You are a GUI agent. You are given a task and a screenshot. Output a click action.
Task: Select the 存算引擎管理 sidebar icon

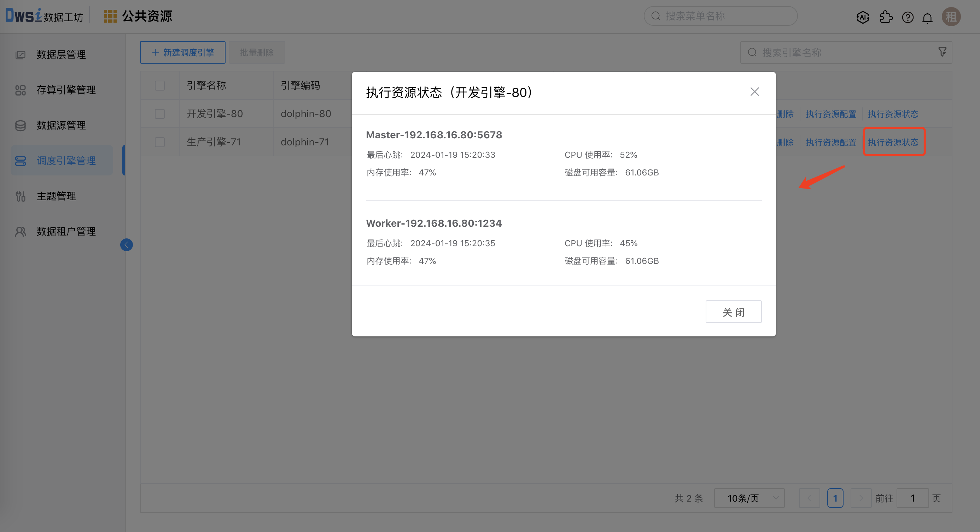point(21,90)
